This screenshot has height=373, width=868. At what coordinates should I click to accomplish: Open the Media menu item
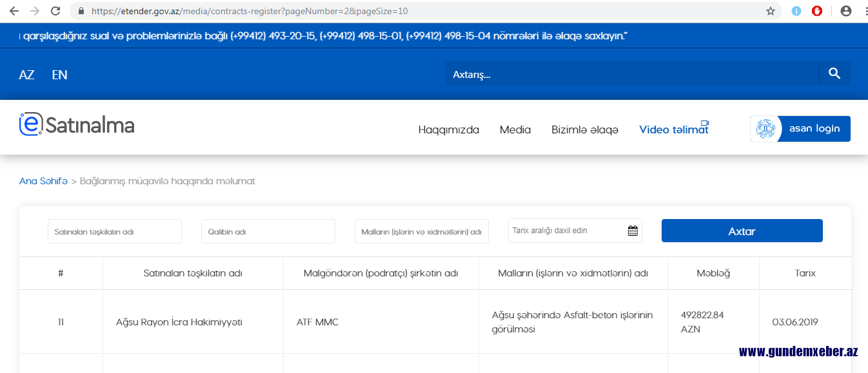point(515,129)
